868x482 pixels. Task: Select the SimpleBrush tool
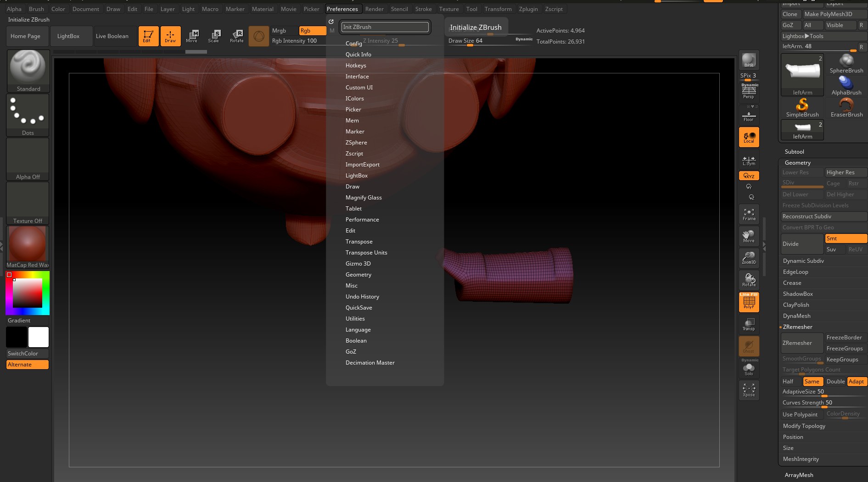point(802,108)
